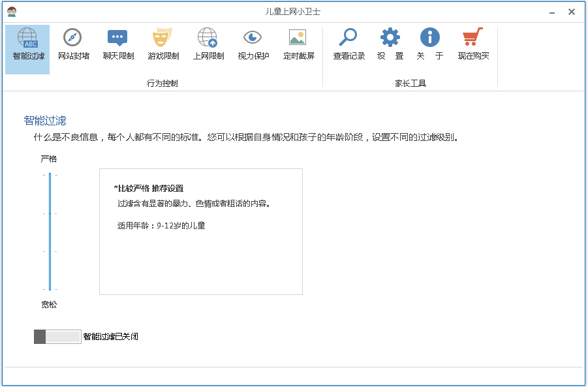Click the second tick from top on the filter slider
The height and width of the screenshot is (387, 588).
pos(50,213)
